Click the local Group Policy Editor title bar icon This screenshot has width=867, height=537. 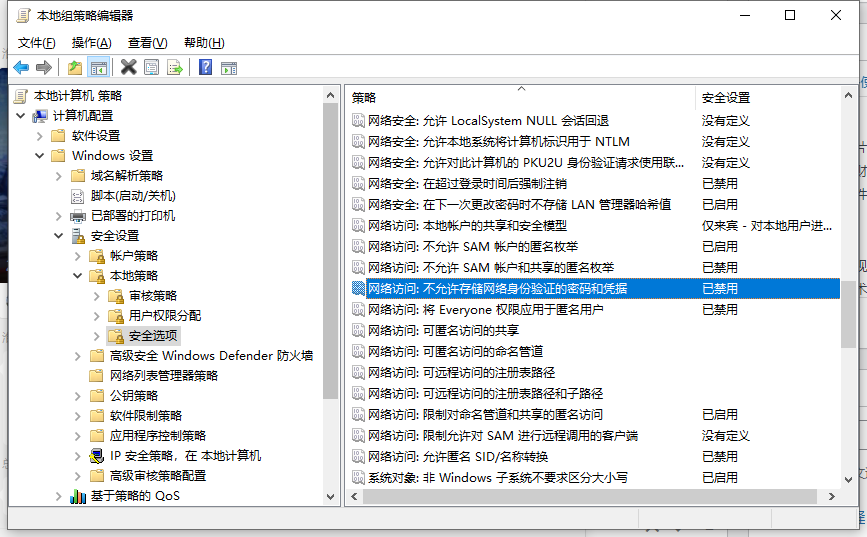23,15
